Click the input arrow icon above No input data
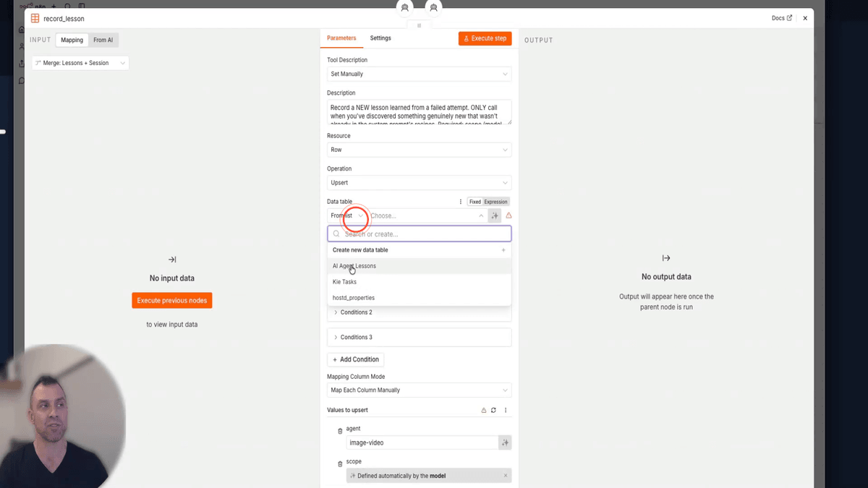 pos(172,259)
